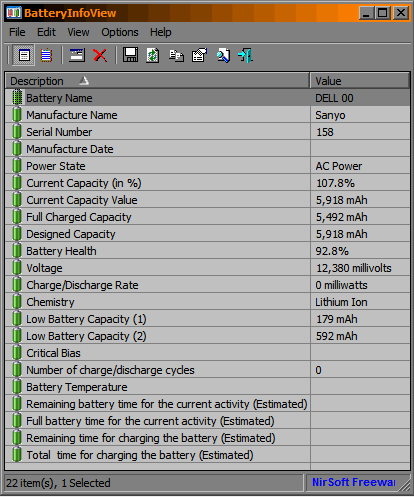The image size is (414, 497).
Task: Select Remaining battery time for current activity row
Action: [x=207, y=404]
